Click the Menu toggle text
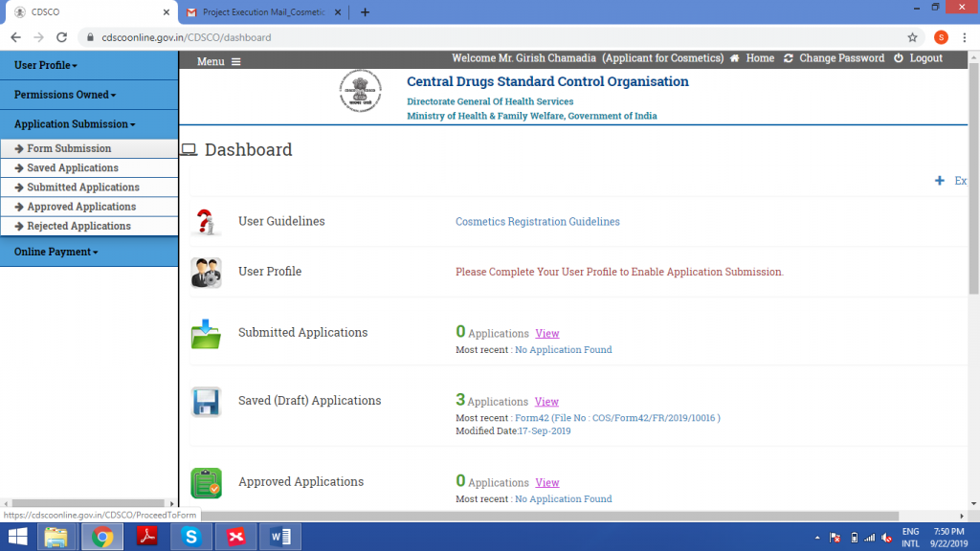The image size is (980, 551). [x=211, y=62]
